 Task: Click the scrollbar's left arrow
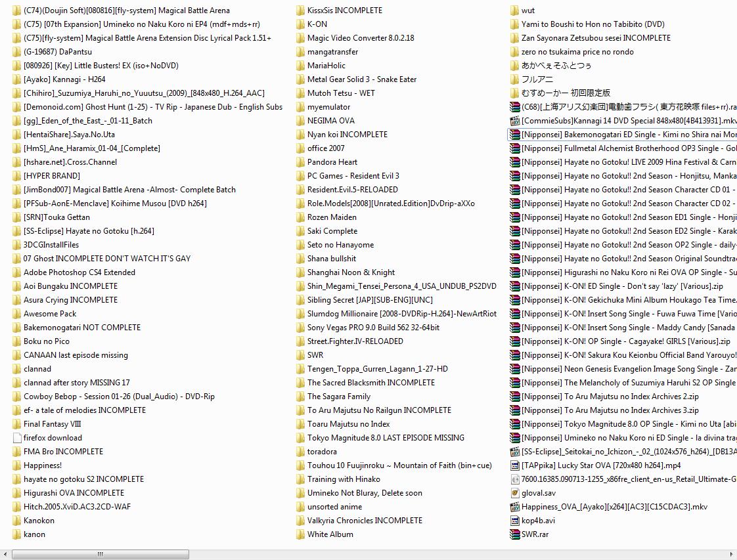coord(5,554)
